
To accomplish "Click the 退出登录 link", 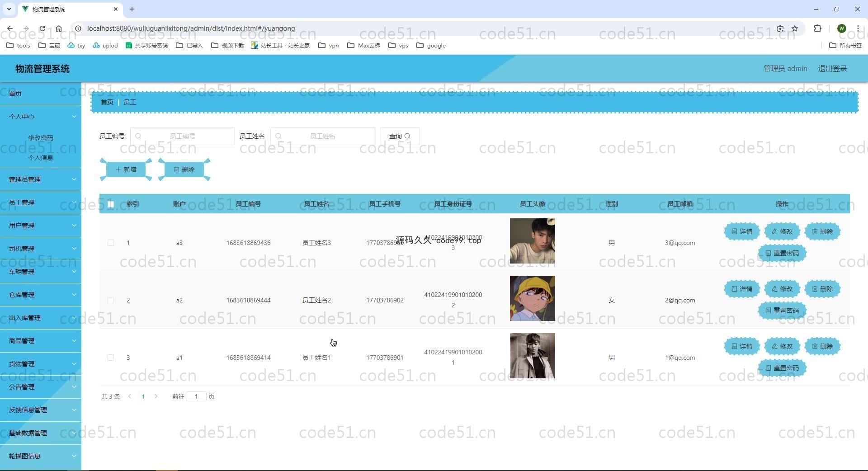I will coord(832,69).
